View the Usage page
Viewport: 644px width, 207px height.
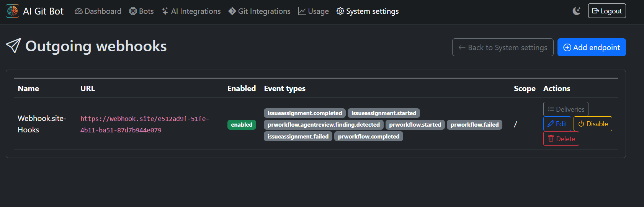tap(314, 11)
